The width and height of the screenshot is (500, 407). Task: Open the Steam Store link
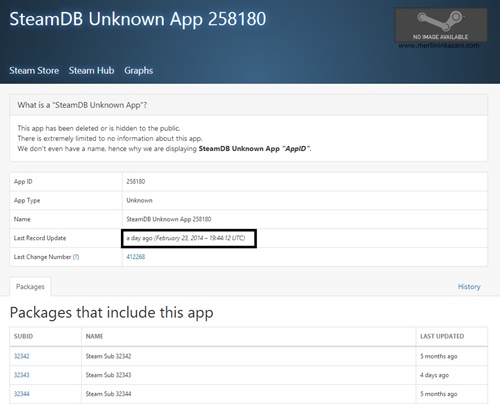click(34, 71)
